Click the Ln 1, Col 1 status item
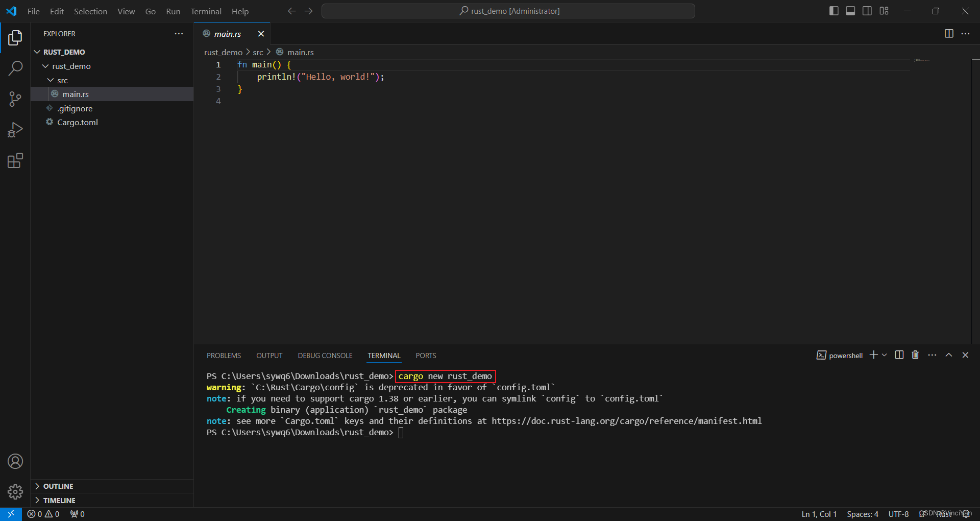 point(819,514)
